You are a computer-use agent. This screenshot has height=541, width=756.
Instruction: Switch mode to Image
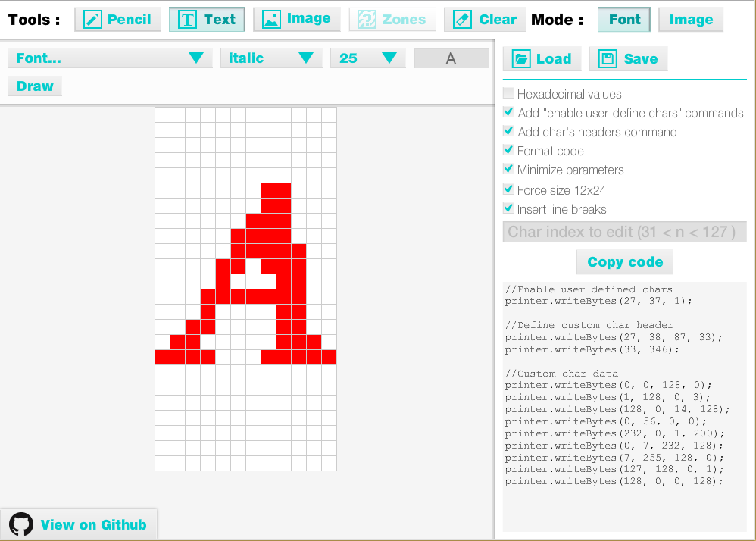pyautogui.click(x=691, y=20)
